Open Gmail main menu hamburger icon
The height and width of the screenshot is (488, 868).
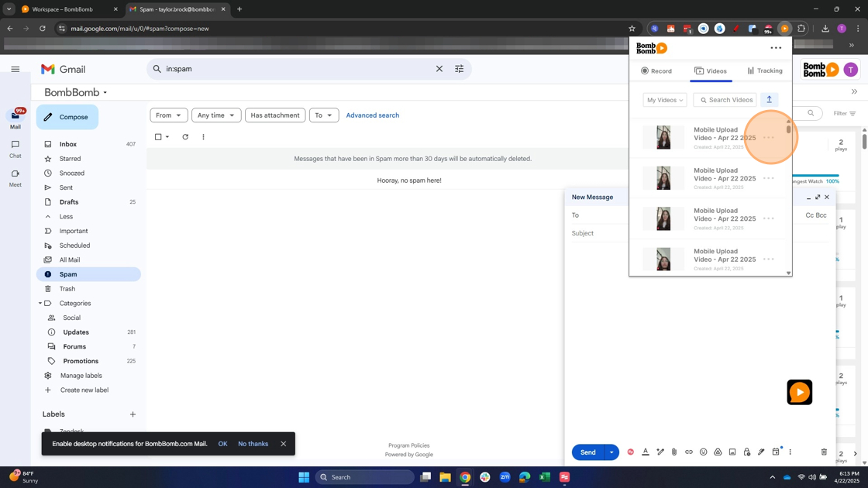15,69
